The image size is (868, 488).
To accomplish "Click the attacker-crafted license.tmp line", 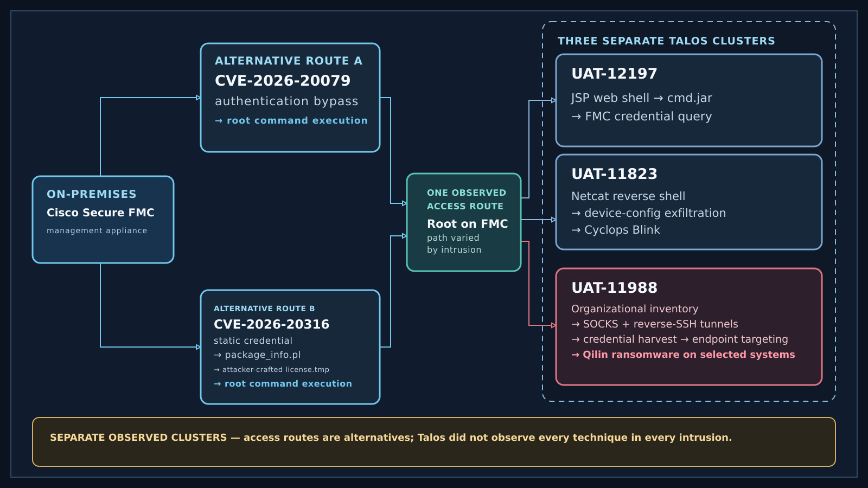I will [x=271, y=370].
